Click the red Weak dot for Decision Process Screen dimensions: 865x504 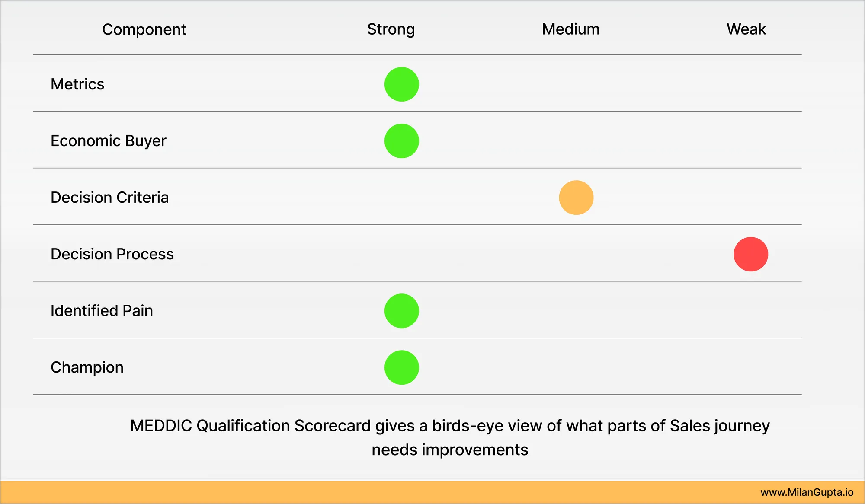(x=751, y=254)
